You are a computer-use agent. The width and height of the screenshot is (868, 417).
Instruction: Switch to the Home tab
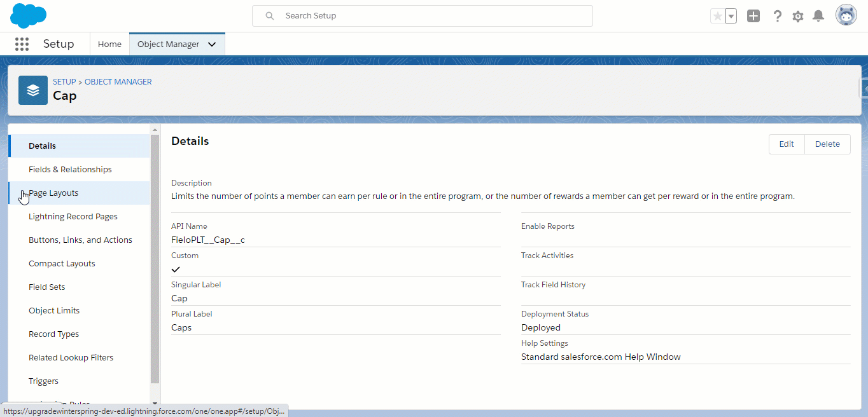click(x=109, y=44)
